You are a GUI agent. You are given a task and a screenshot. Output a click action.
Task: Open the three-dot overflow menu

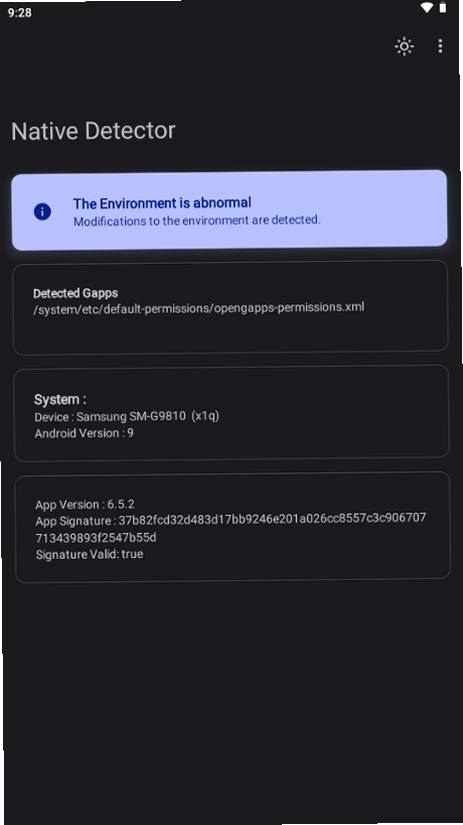[x=440, y=46]
